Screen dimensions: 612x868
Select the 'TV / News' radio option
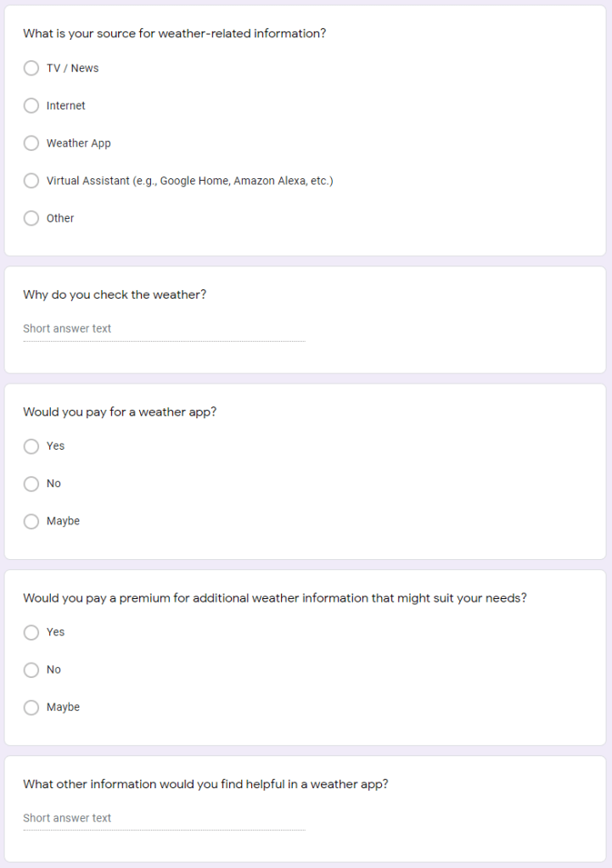point(31,68)
